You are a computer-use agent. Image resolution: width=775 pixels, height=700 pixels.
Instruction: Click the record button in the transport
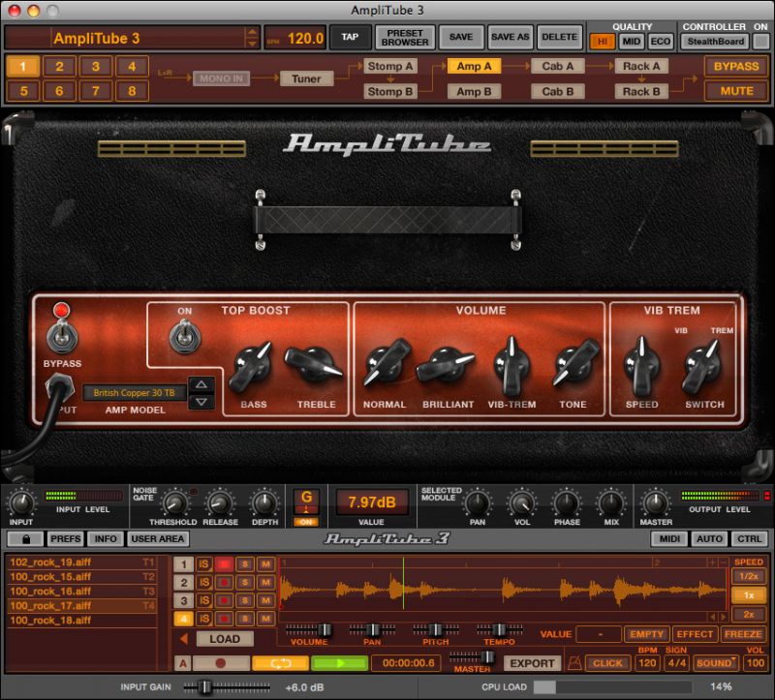point(221,663)
